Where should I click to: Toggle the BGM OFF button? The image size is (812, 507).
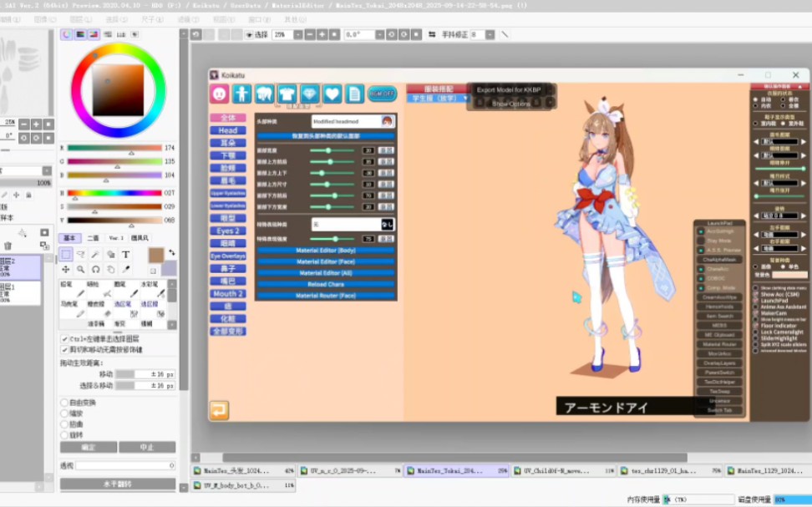(x=382, y=94)
